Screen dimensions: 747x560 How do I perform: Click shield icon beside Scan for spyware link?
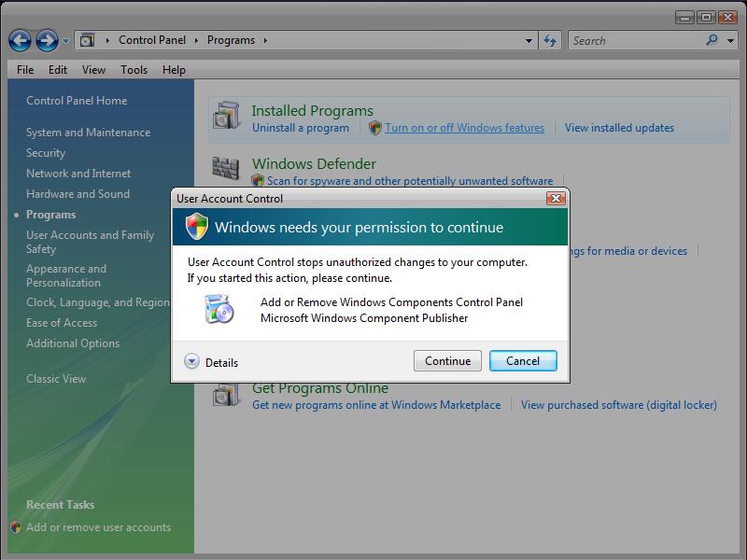point(258,180)
